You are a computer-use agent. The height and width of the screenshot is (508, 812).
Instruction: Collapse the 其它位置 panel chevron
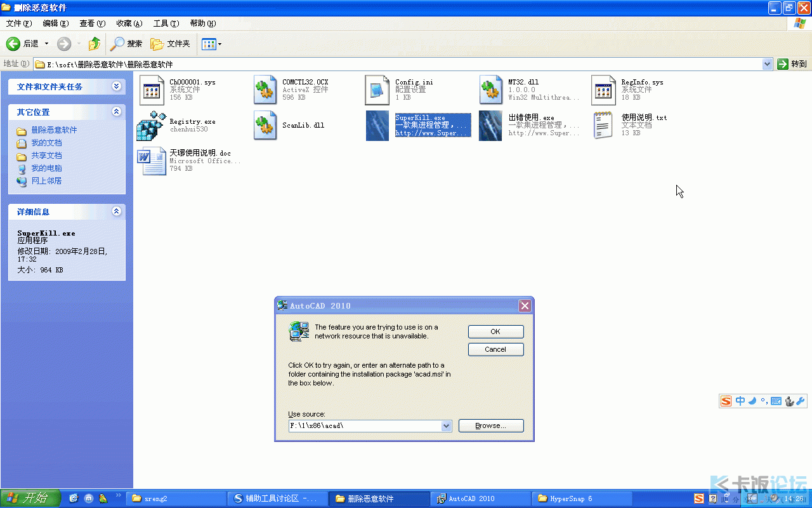(116, 112)
